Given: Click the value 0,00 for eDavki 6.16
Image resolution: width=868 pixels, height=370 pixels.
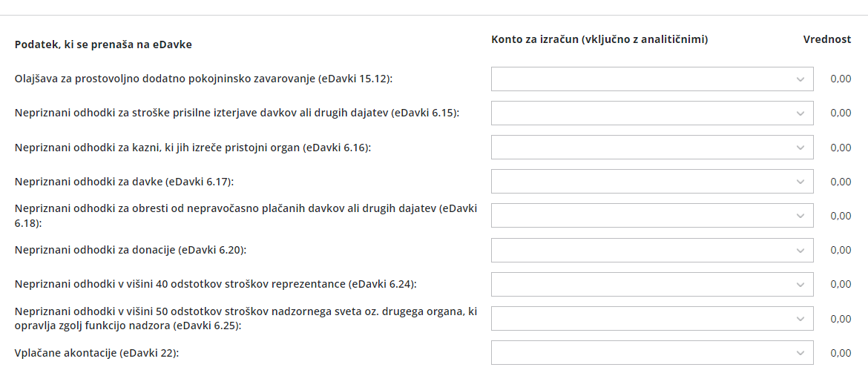Looking at the screenshot, I should click(x=841, y=147).
